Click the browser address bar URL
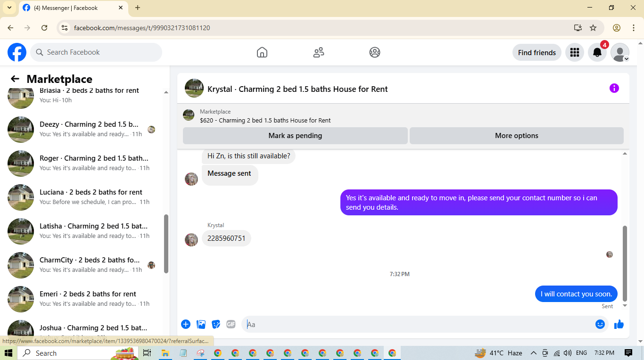 [142, 28]
